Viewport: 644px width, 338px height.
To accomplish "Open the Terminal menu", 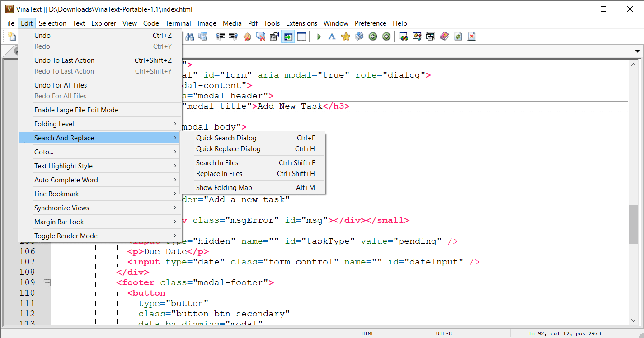I will (178, 23).
